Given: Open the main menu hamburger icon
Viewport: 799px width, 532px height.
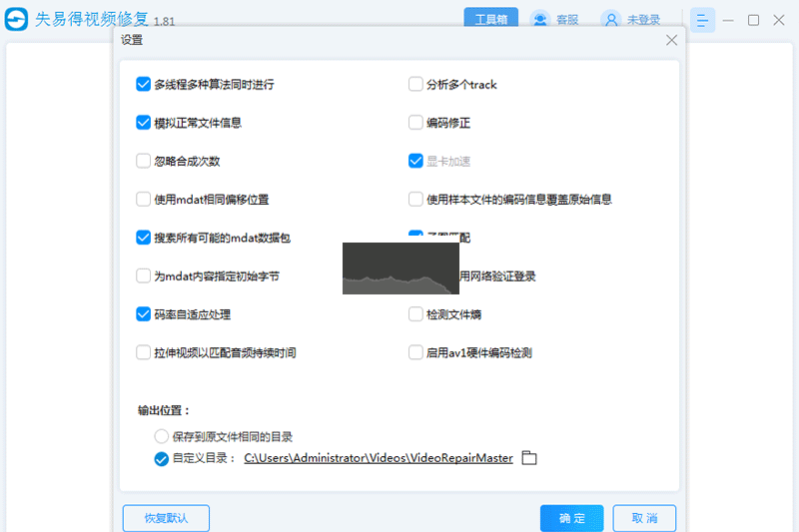Looking at the screenshot, I should tap(702, 20).
